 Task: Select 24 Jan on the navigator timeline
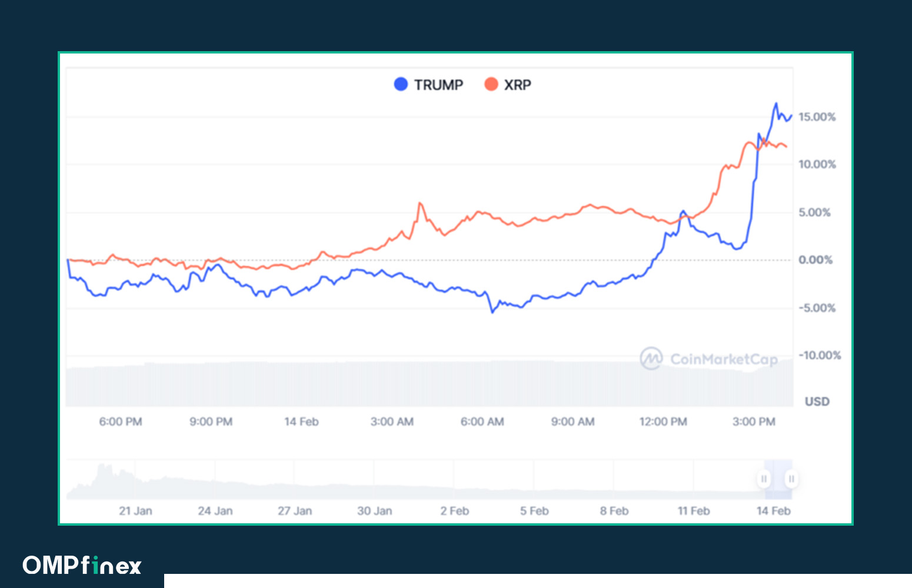pos(215,511)
